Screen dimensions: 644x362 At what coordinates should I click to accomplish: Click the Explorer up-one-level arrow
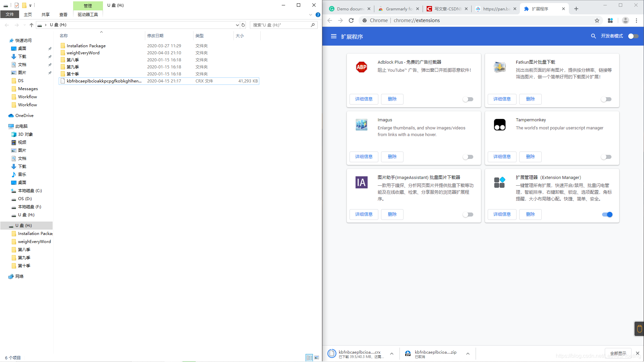coord(32,25)
